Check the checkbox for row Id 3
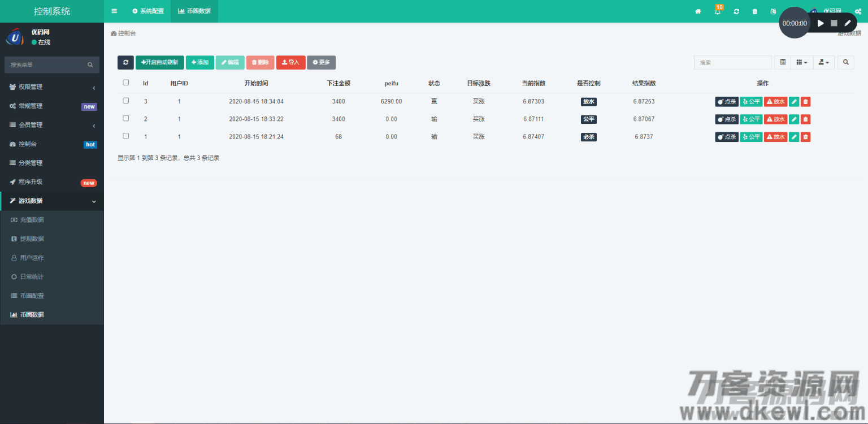868x424 pixels. tap(126, 101)
